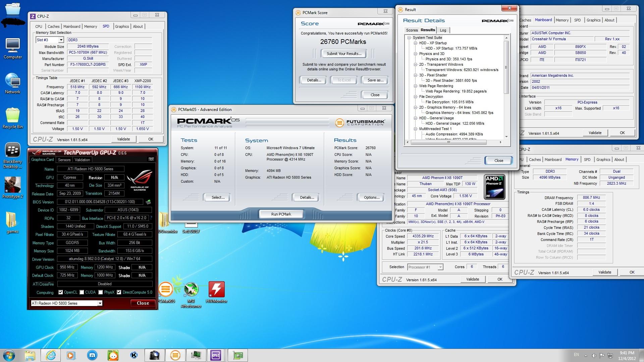Image resolution: width=644 pixels, height=362 pixels.
Task: Click Select... under Tests
Action: pos(218,197)
